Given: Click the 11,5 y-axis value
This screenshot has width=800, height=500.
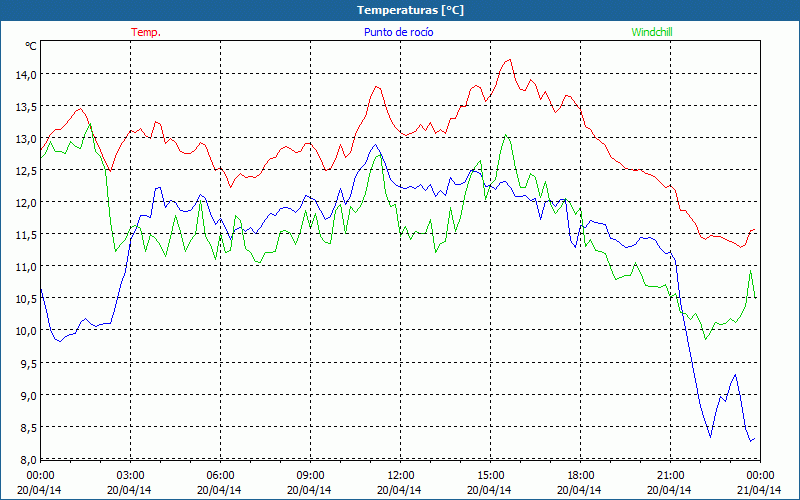Looking at the screenshot, I should pyautogui.click(x=26, y=235).
